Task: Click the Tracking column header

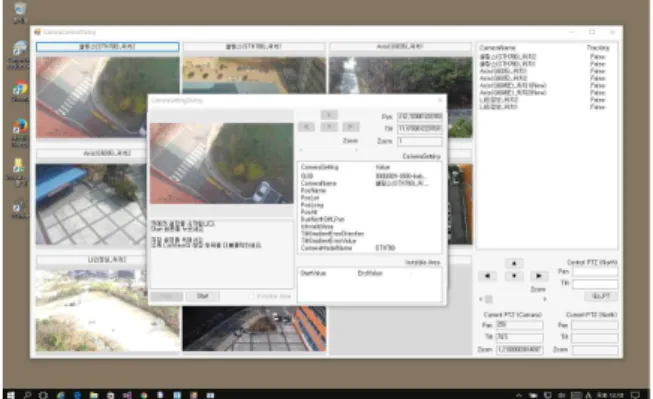Action: click(x=598, y=48)
